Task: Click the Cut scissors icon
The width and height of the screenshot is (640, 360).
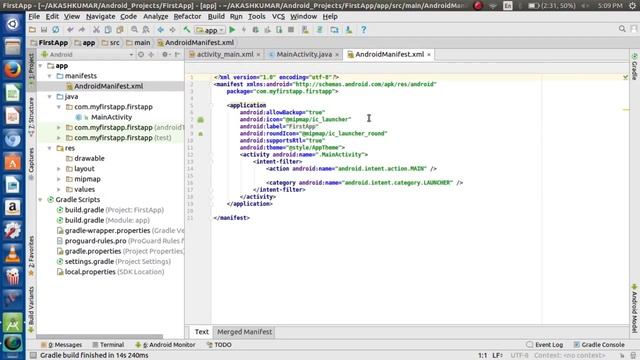Action: [96, 29]
